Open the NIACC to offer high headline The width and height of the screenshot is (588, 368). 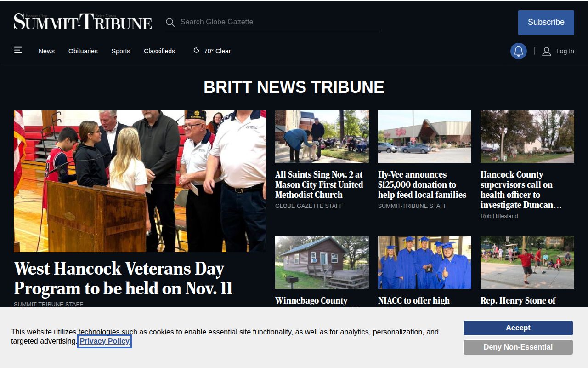(414, 301)
